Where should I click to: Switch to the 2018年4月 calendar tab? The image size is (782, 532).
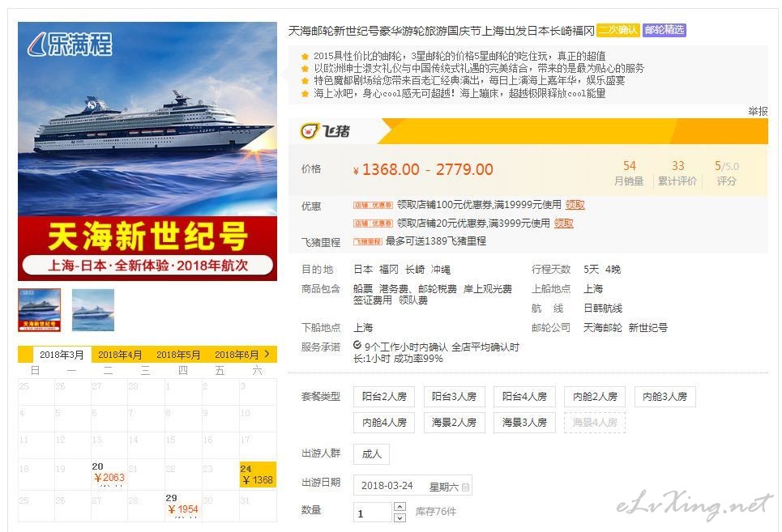click(x=120, y=355)
